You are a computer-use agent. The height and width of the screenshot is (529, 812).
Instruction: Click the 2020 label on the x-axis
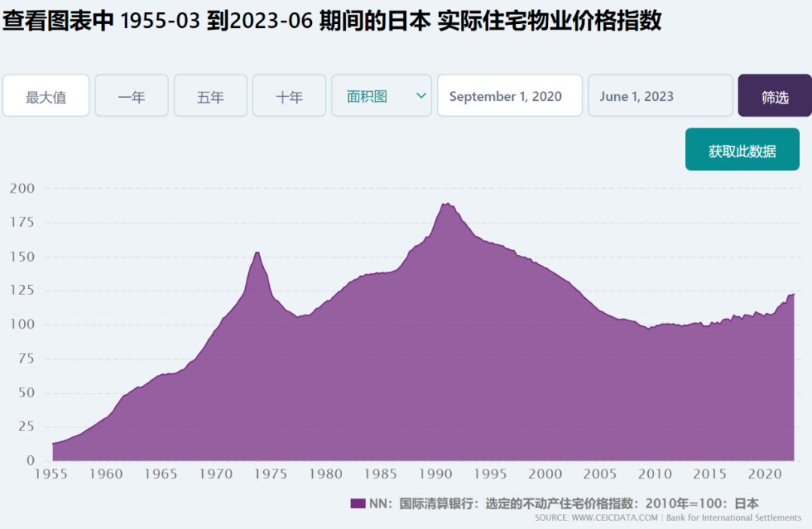pyautogui.click(x=765, y=473)
